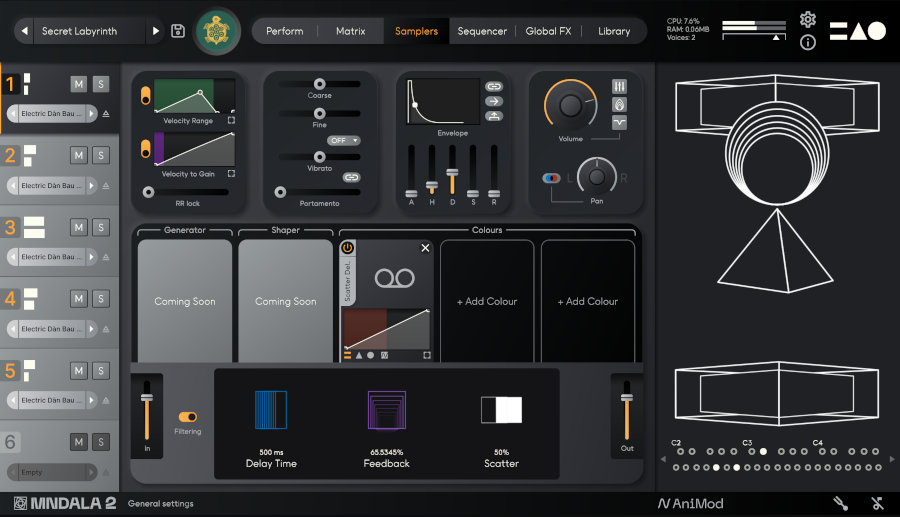The width and height of the screenshot is (900, 517).
Task: Open the Global FX tab
Action: point(548,31)
